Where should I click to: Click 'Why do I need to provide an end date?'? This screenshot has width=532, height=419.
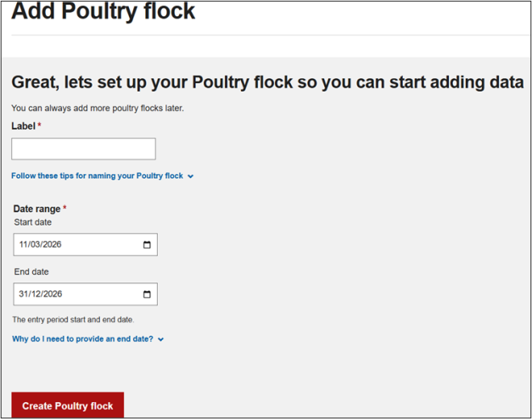(82, 339)
